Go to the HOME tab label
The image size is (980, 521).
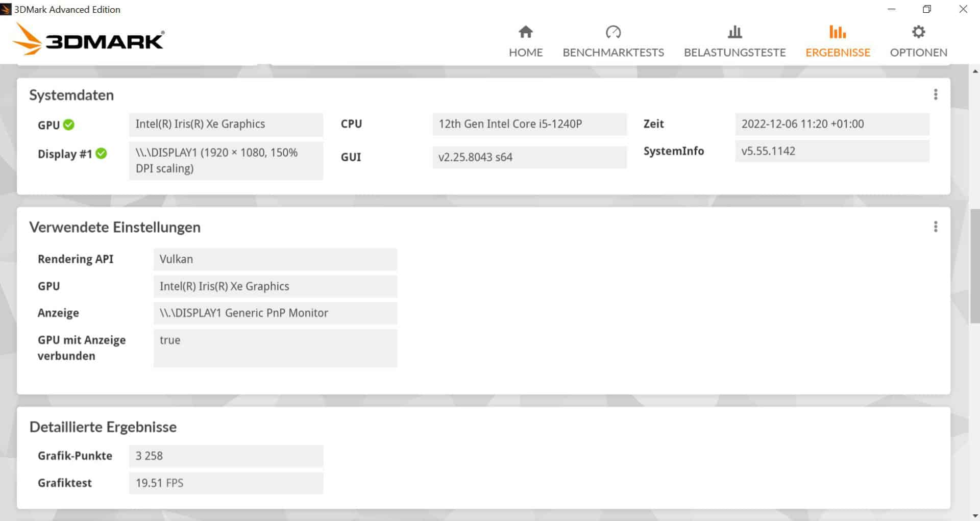click(x=525, y=53)
